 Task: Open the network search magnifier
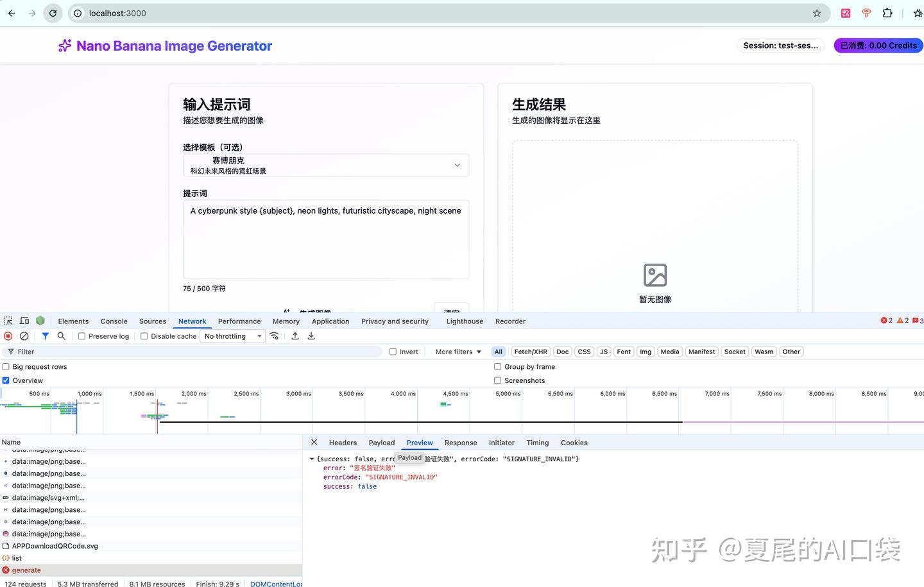click(61, 336)
